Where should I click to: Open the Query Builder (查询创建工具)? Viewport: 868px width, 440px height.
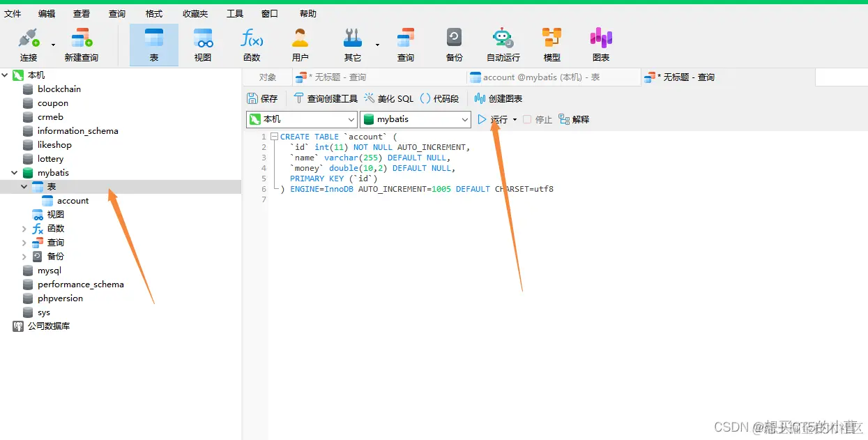pyautogui.click(x=326, y=98)
